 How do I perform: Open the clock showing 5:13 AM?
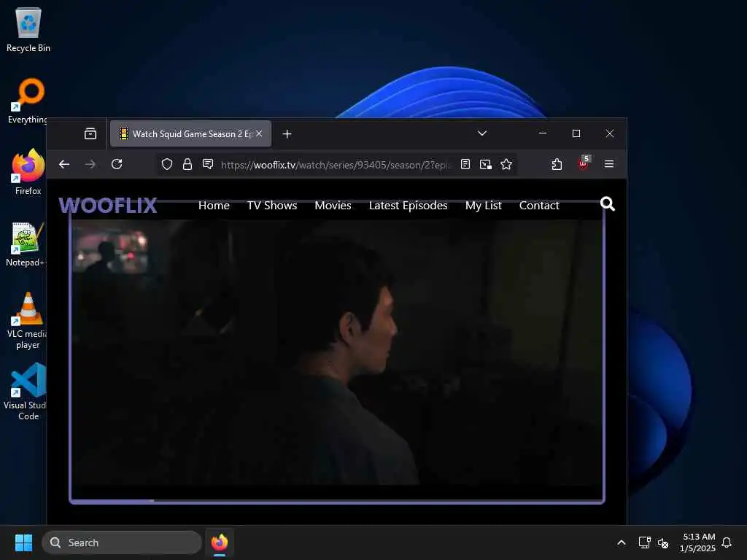pos(698,542)
